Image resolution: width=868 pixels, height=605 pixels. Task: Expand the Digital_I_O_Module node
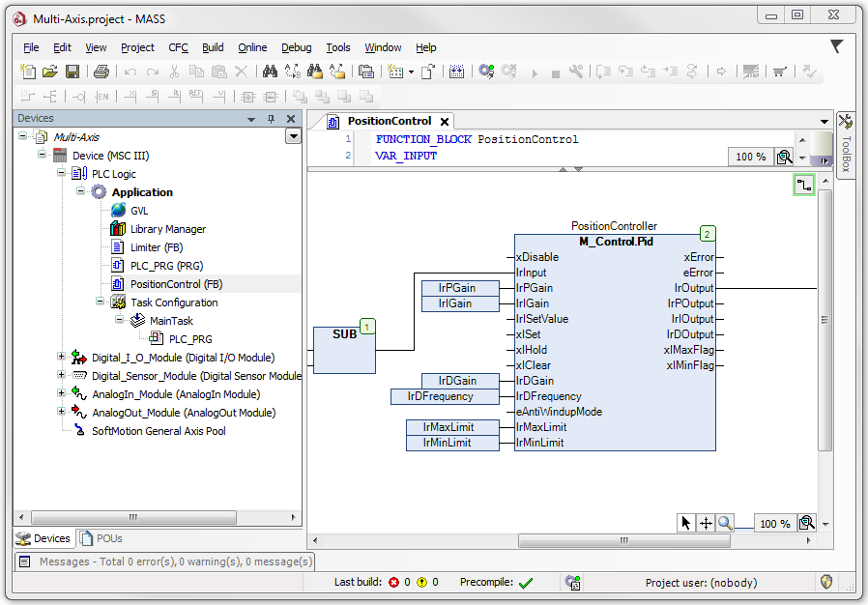(60, 358)
